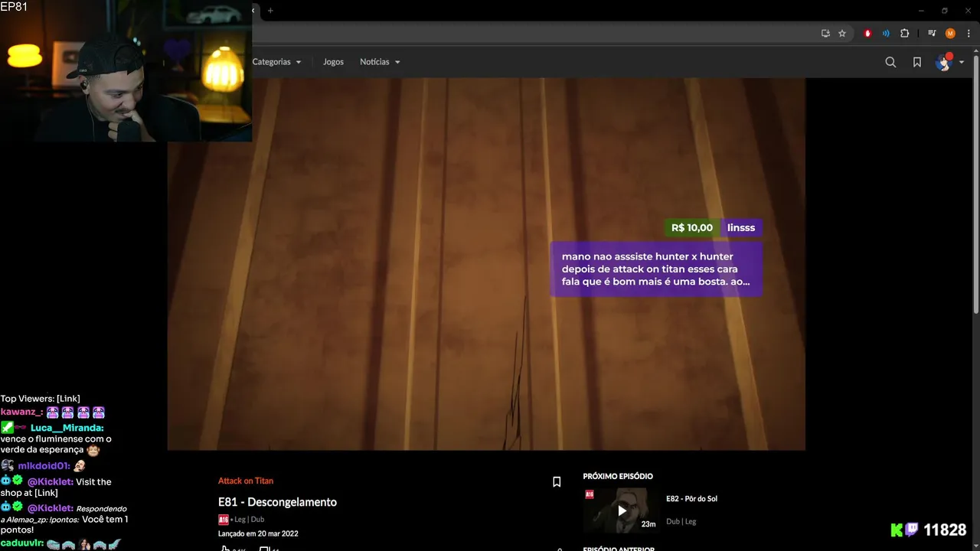Click the E81 - Descongelamento title
The height and width of the screenshot is (551, 980).
277,502
